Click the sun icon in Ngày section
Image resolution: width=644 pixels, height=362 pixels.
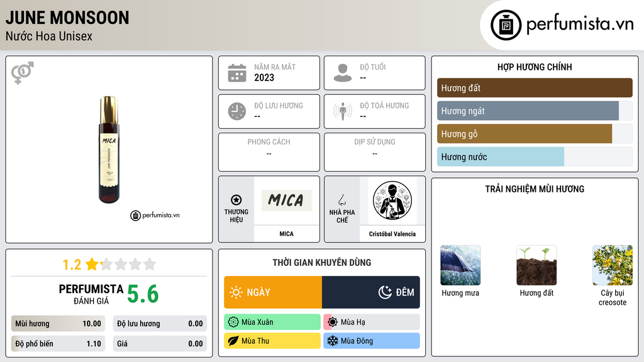click(x=236, y=292)
